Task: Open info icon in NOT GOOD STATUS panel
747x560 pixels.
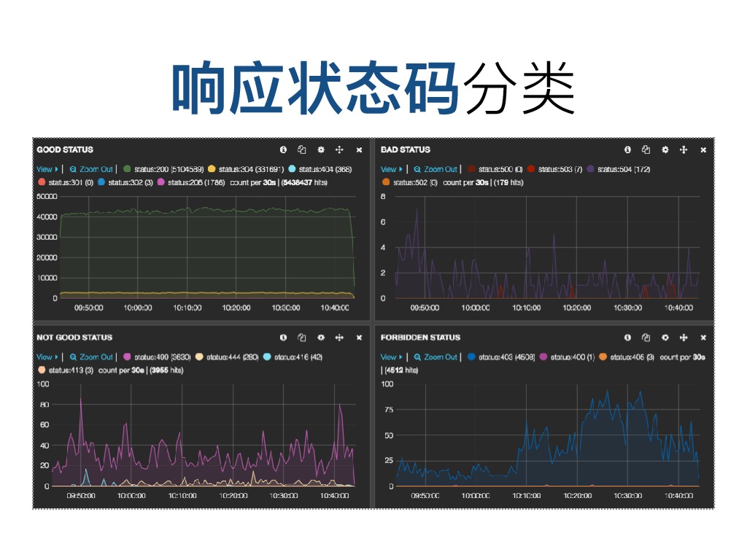Action: point(283,337)
